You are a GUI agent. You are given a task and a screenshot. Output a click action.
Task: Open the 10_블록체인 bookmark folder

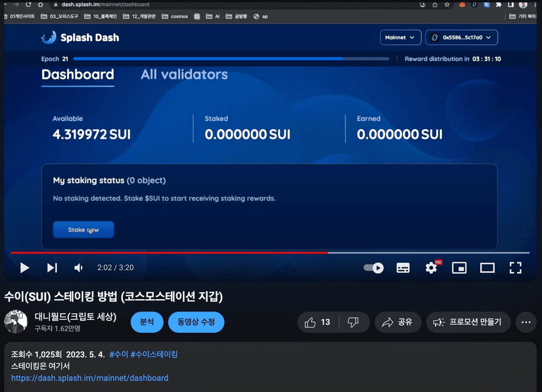tap(100, 17)
